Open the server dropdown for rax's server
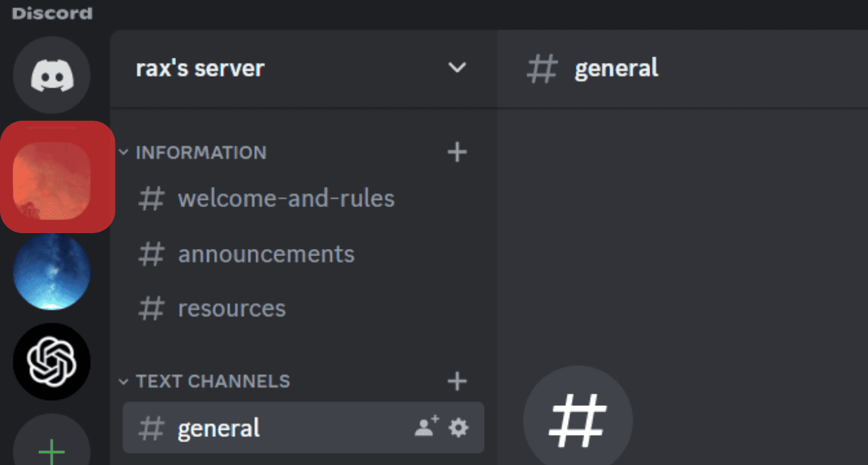Screen dimensions: 868x465 pyautogui.click(x=458, y=69)
